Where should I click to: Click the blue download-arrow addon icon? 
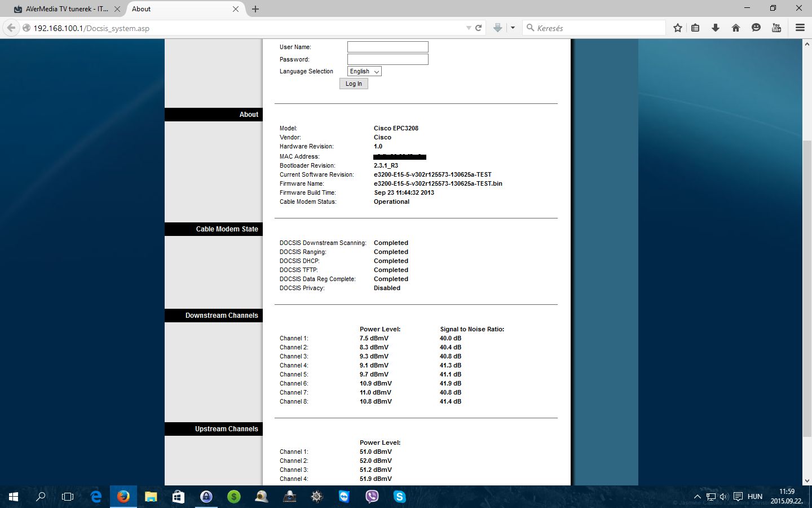[x=497, y=28]
